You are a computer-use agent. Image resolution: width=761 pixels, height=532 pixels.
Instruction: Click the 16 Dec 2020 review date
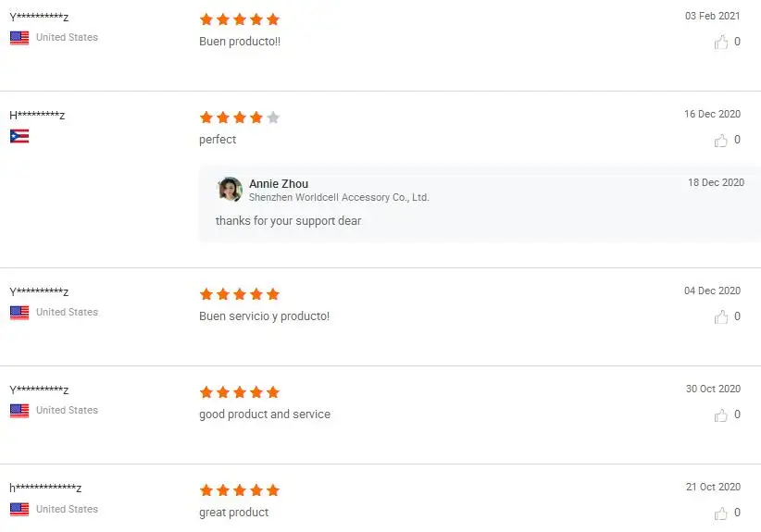(x=712, y=115)
